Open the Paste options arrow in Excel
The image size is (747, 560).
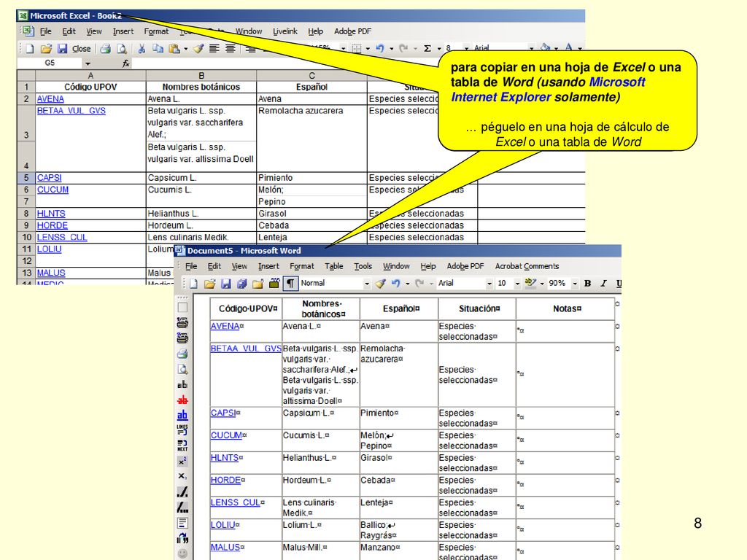click(x=185, y=49)
